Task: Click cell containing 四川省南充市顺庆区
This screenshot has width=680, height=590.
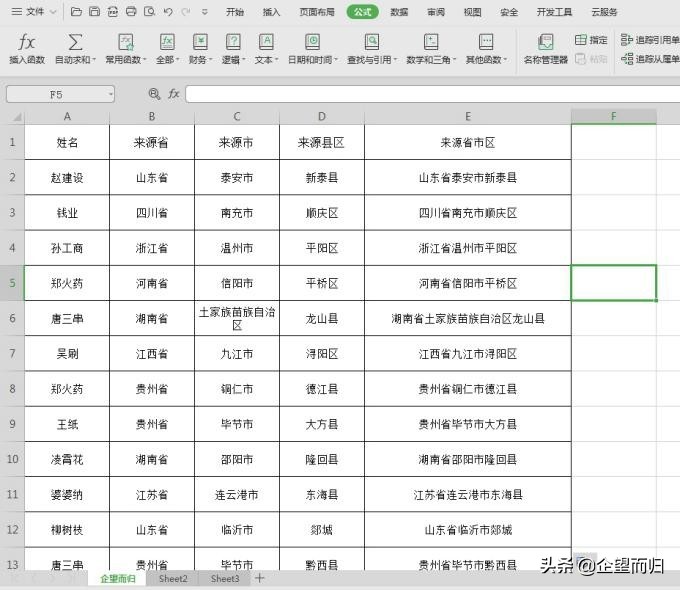Action: pos(468,213)
